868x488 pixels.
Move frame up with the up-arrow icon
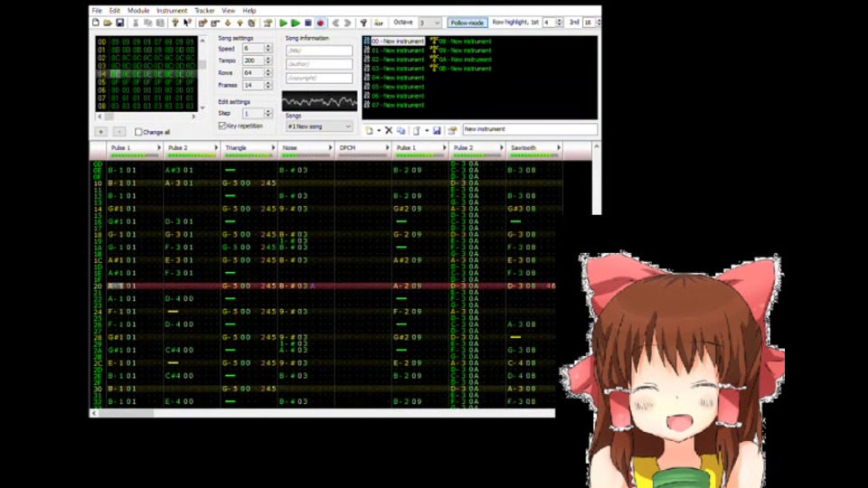[x=240, y=23]
